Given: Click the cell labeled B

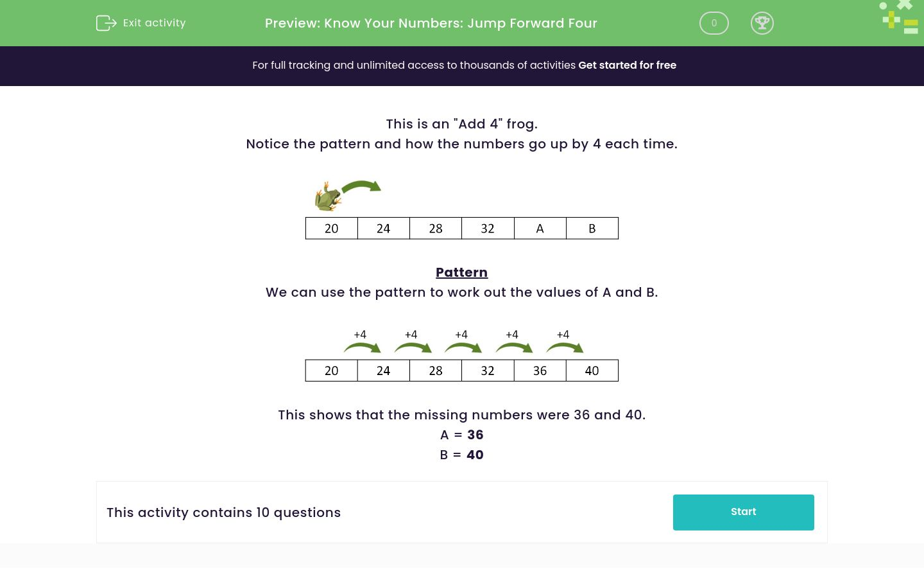Looking at the screenshot, I should point(592,228).
